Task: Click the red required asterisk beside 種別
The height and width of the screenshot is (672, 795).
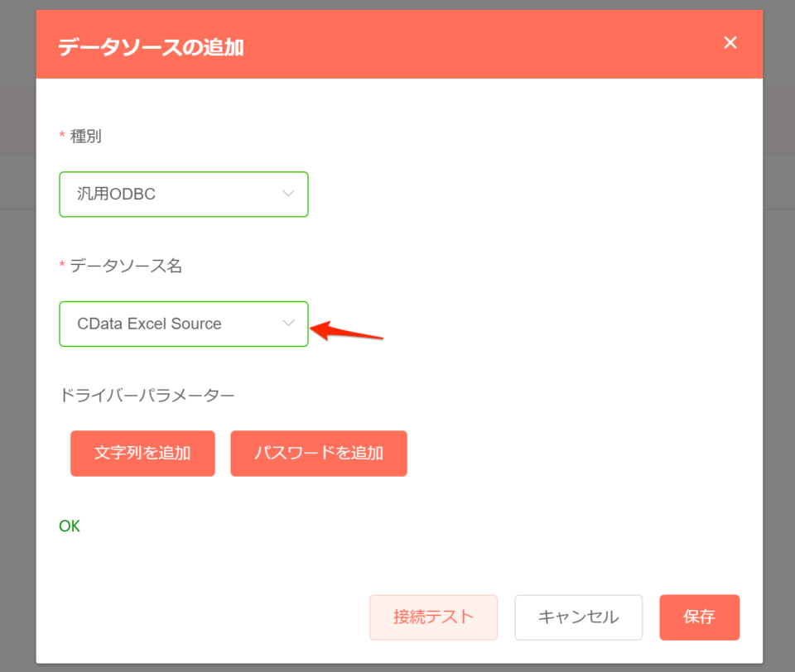Action: point(63,136)
